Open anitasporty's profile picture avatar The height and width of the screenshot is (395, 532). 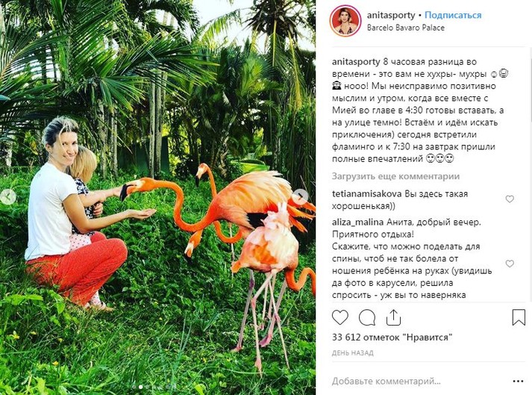(345, 21)
